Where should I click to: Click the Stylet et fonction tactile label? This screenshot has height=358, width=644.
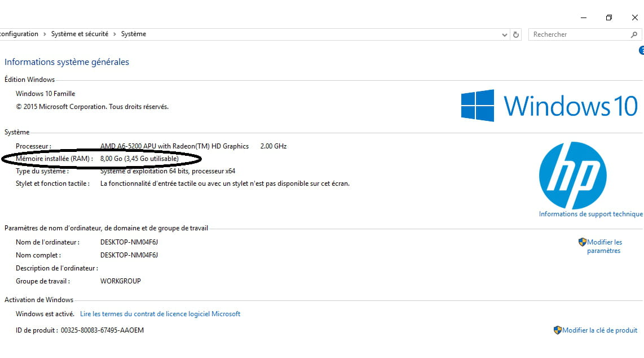click(52, 184)
